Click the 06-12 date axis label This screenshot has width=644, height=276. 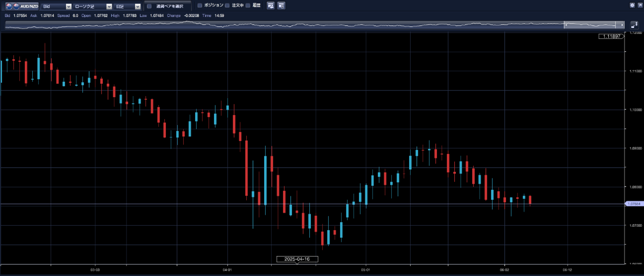coord(568,270)
